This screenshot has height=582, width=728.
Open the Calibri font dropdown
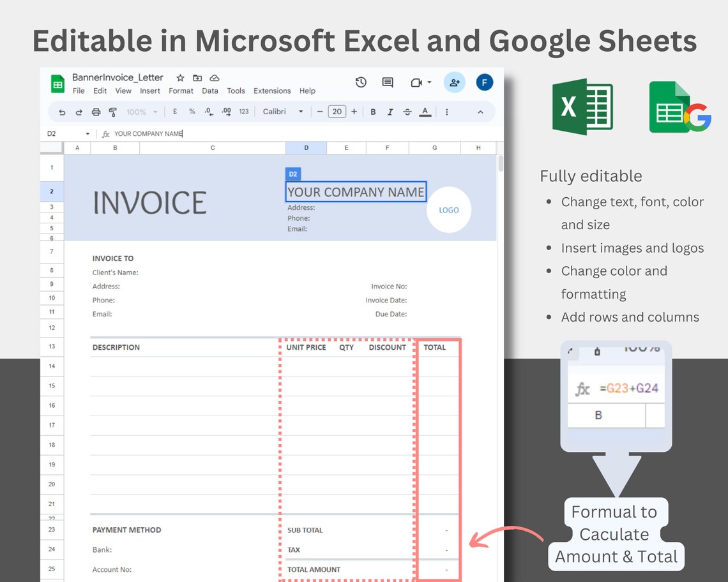click(x=300, y=111)
